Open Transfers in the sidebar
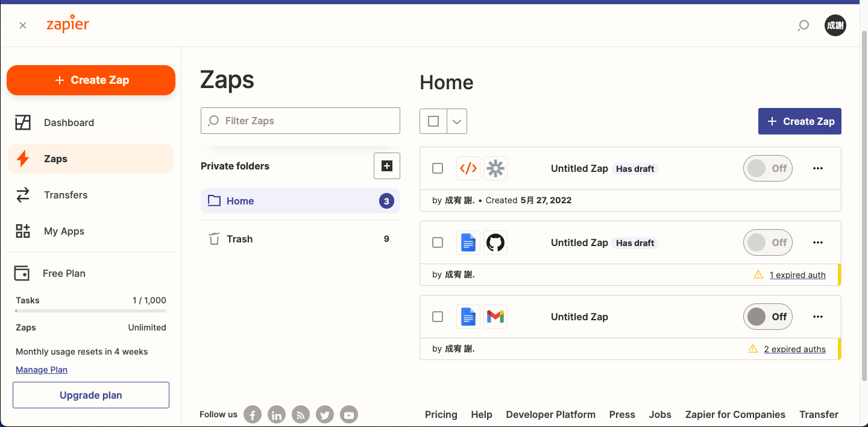This screenshot has height=427, width=868. pos(91,195)
